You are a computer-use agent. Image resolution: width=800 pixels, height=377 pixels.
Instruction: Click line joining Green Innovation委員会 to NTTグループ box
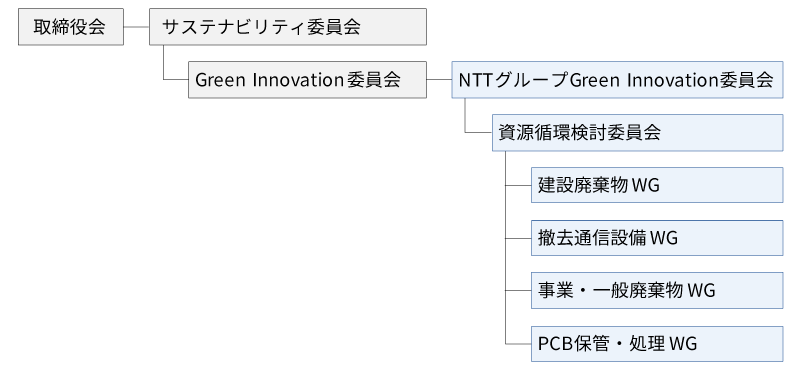(439, 80)
